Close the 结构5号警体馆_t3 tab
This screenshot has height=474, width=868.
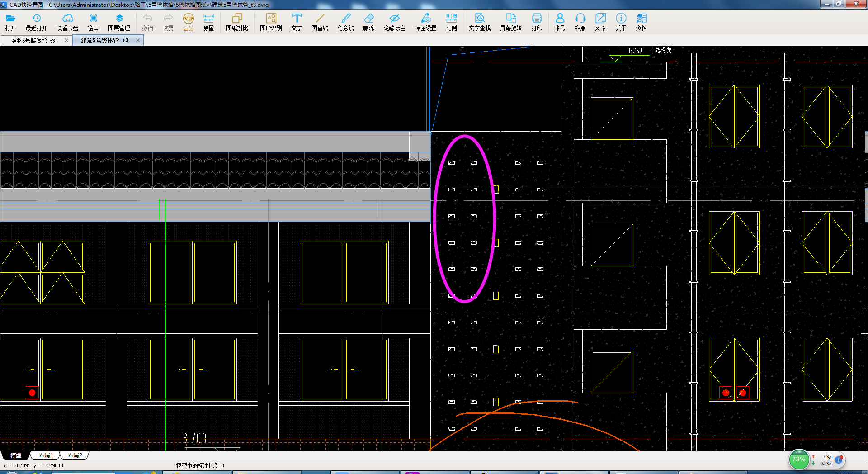pyautogui.click(x=66, y=40)
